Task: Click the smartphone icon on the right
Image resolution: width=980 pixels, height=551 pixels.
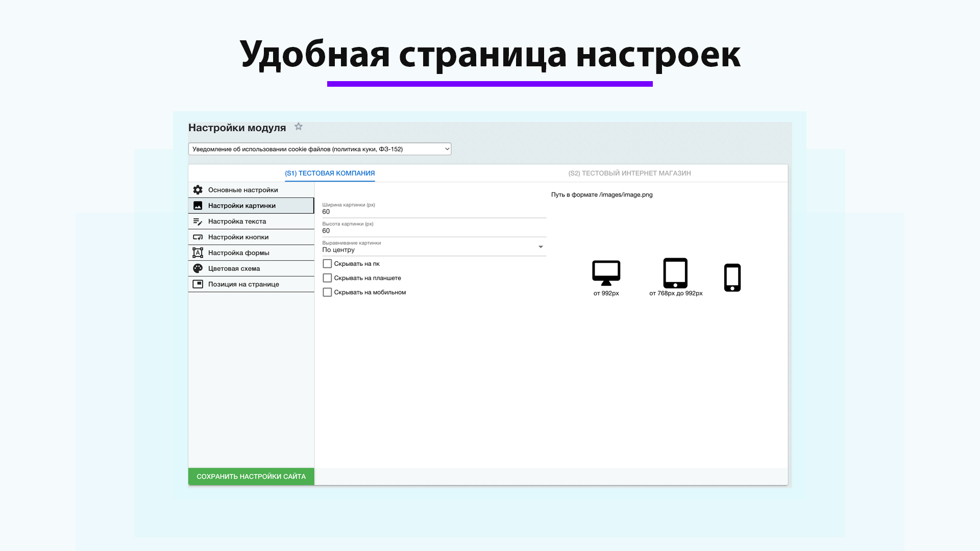Action: 732,277
